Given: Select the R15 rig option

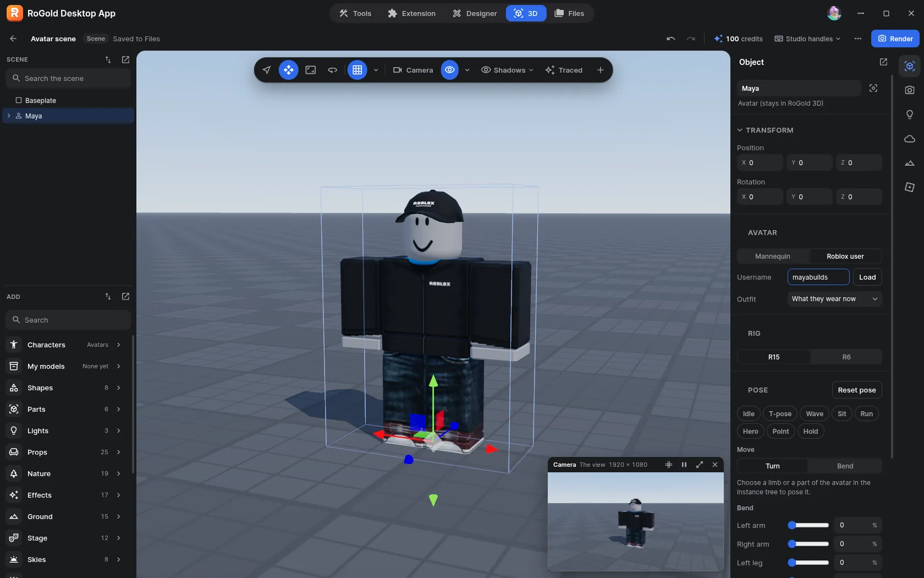Looking at the screenshot, I should point(774,357).
